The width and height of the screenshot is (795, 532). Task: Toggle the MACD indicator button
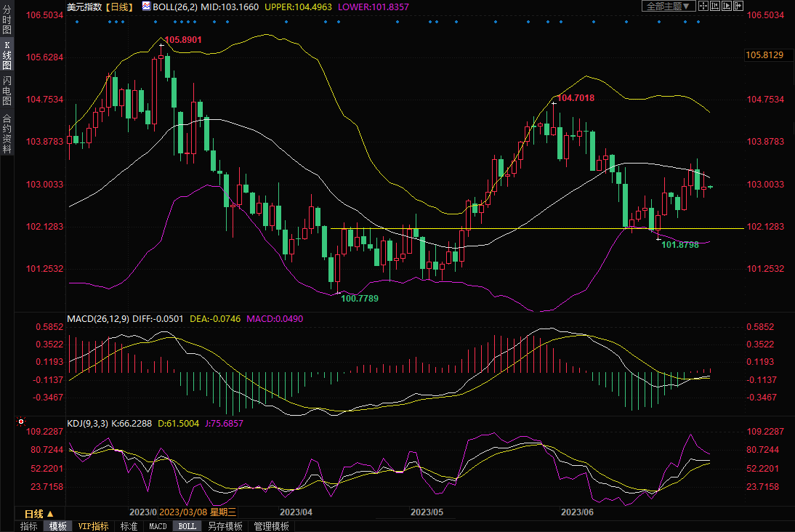(x=158, y=526)
